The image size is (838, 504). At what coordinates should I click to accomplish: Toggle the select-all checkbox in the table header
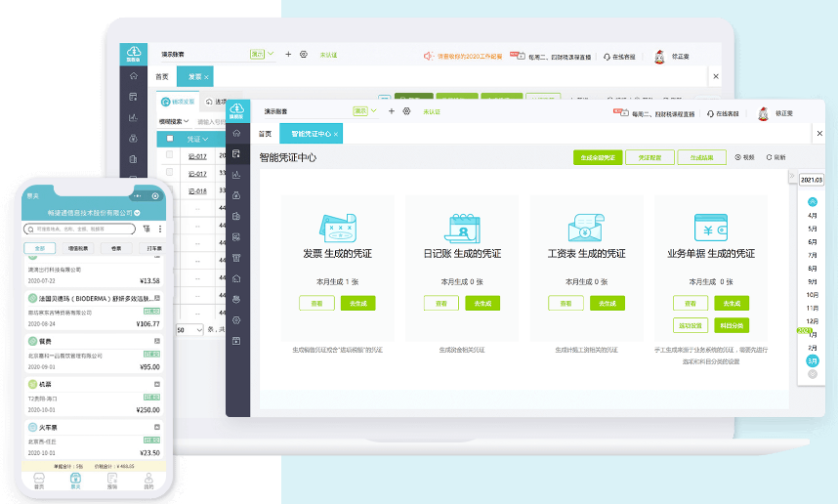(x=170, y=139)
